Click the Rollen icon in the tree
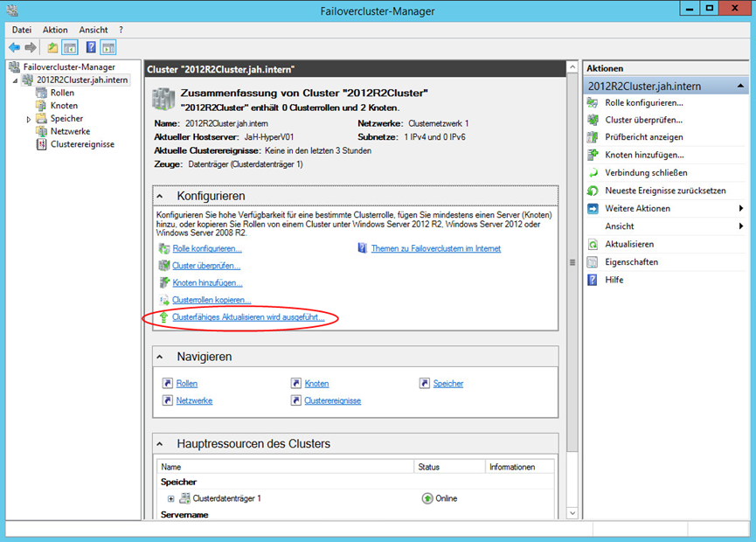 point(42,93)
